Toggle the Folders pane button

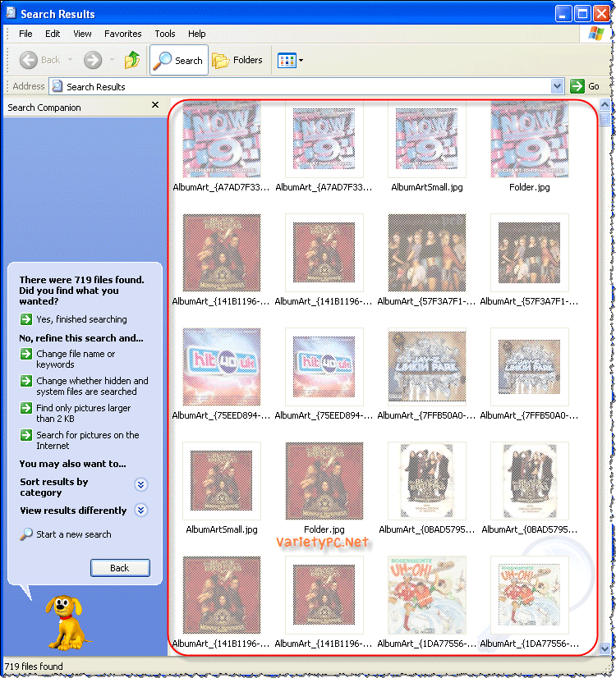coord(237,60)
